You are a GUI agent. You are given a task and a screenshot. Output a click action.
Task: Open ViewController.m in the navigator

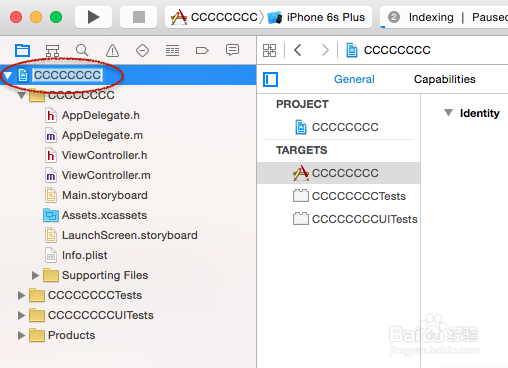click(106, 175)
